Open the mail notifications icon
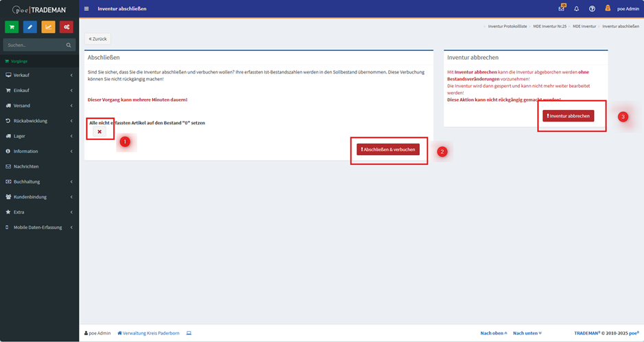 point(562,8)
